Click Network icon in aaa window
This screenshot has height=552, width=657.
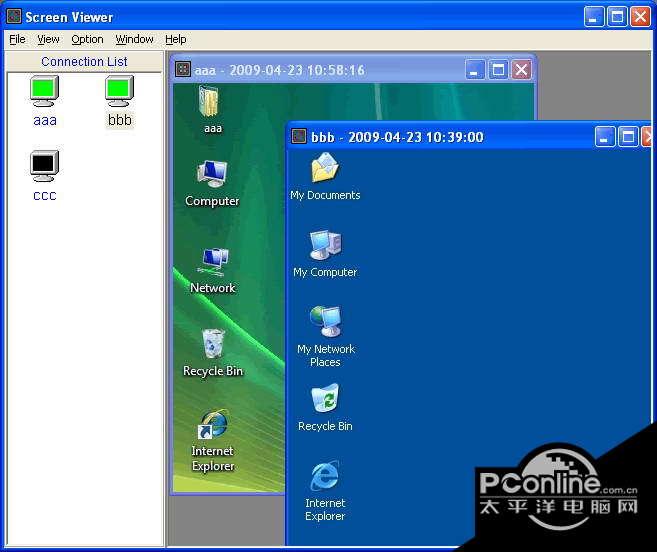click(x=214, y=261)
